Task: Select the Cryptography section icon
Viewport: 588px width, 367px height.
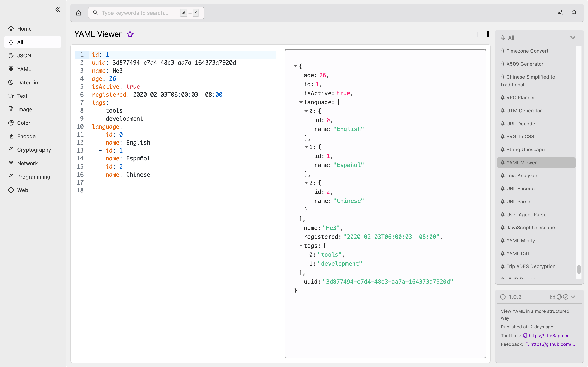Action: pyautogui.click(x=11, y=150)
